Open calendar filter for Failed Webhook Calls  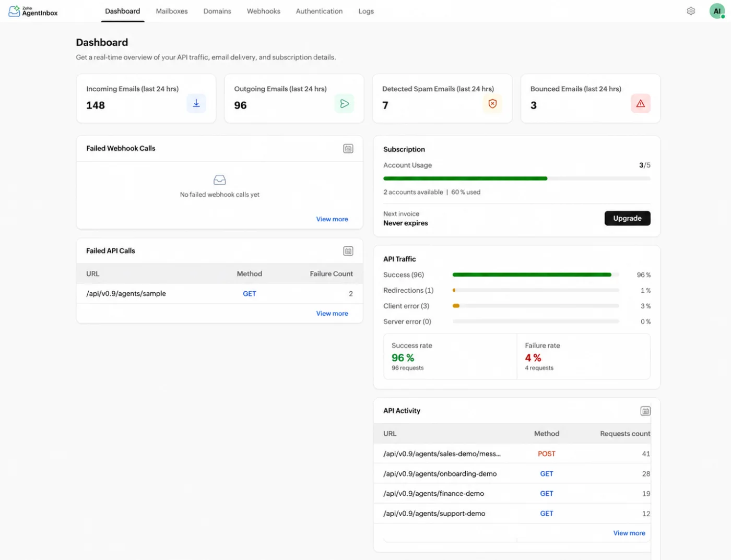click(x=348, y=149)
